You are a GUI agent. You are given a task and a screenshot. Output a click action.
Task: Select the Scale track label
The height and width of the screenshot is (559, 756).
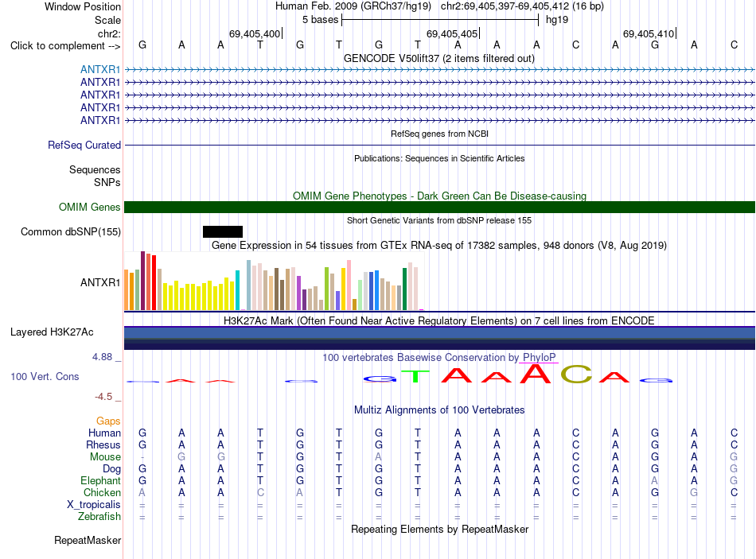click(107, 20)
